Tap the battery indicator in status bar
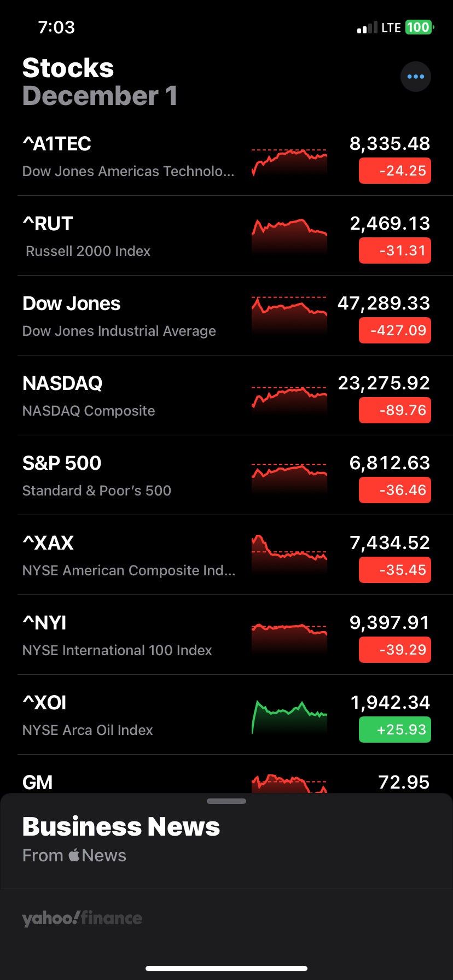 click(x=419, y=27)
